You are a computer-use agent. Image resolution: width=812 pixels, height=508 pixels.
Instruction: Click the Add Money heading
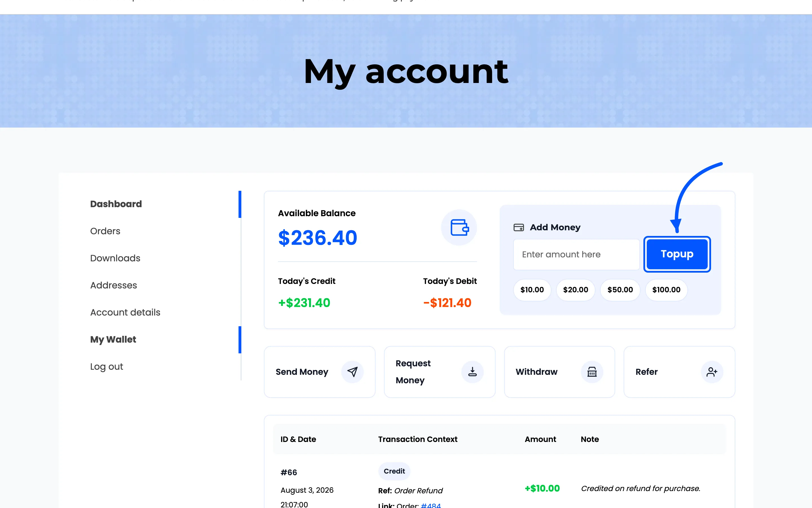click(555, 227)
